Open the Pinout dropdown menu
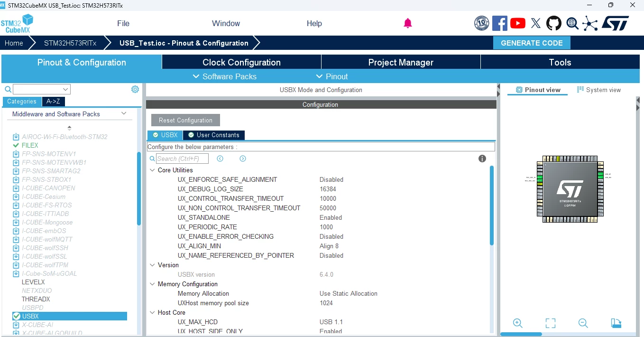 (x=331, y=76)
